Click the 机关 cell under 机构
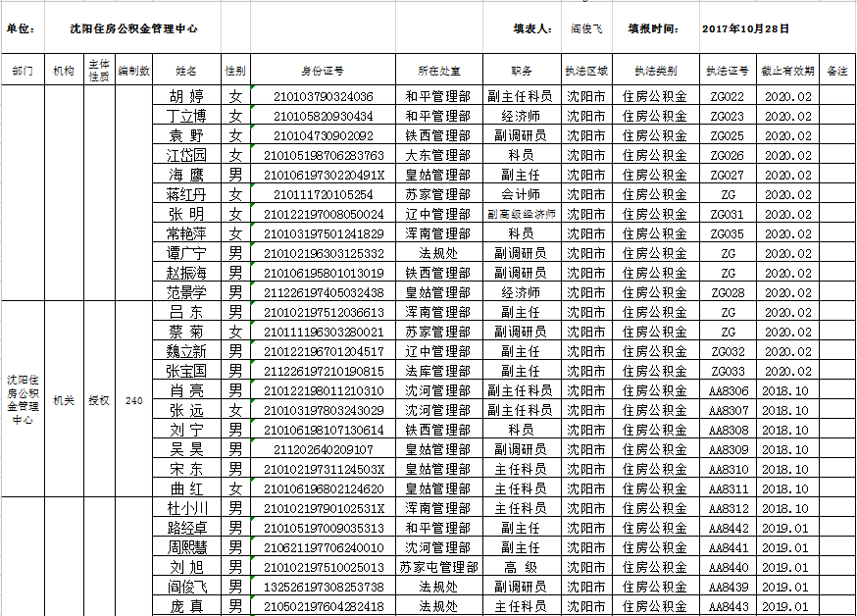This screenshot has width=857, height=616. point(64,400)
